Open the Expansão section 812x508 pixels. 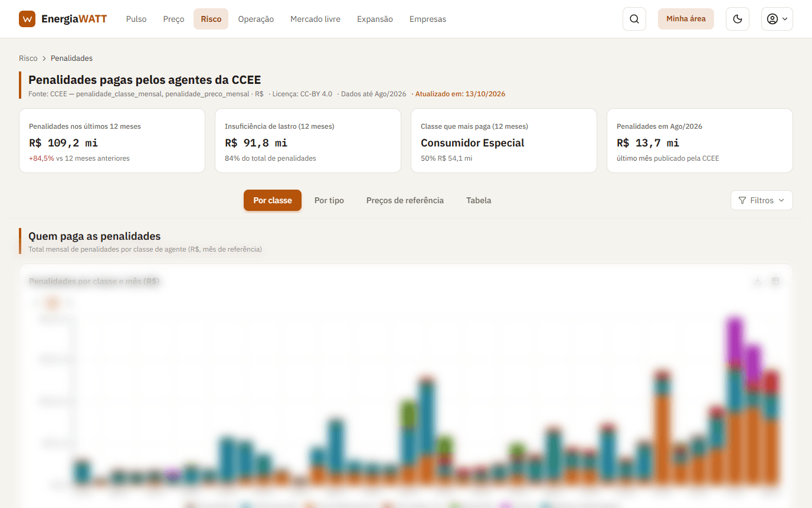click(375, 19)
